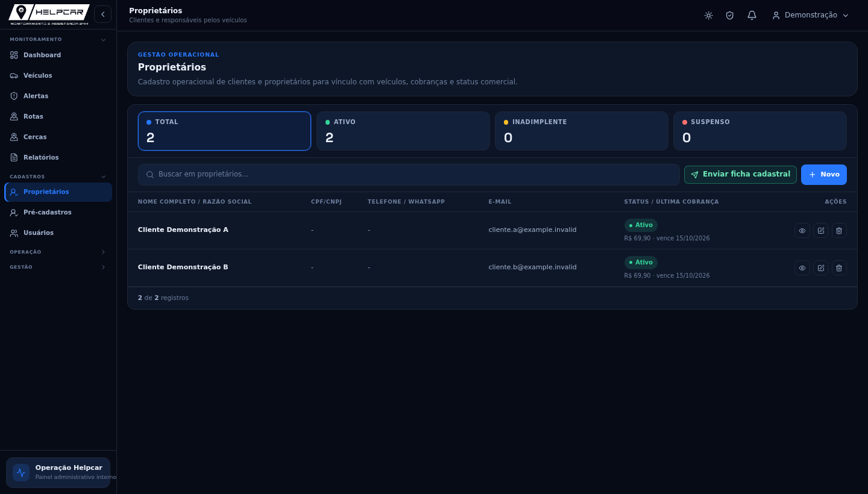Viewport: 868px width, 494px height.
Task: Open Pré-cadastros in the sidebar
Action: pyautogui.click(x=58, y=212)
